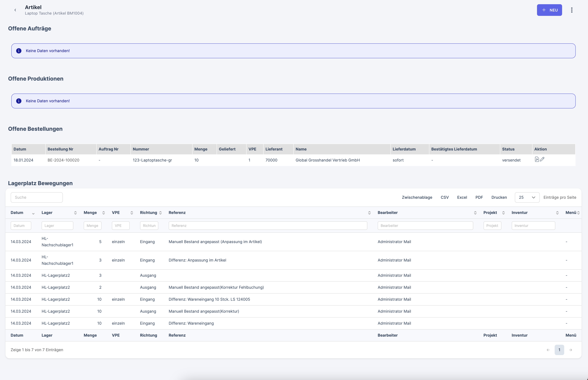
Task: Sort by Richtung column
Action: click(160, 213)
